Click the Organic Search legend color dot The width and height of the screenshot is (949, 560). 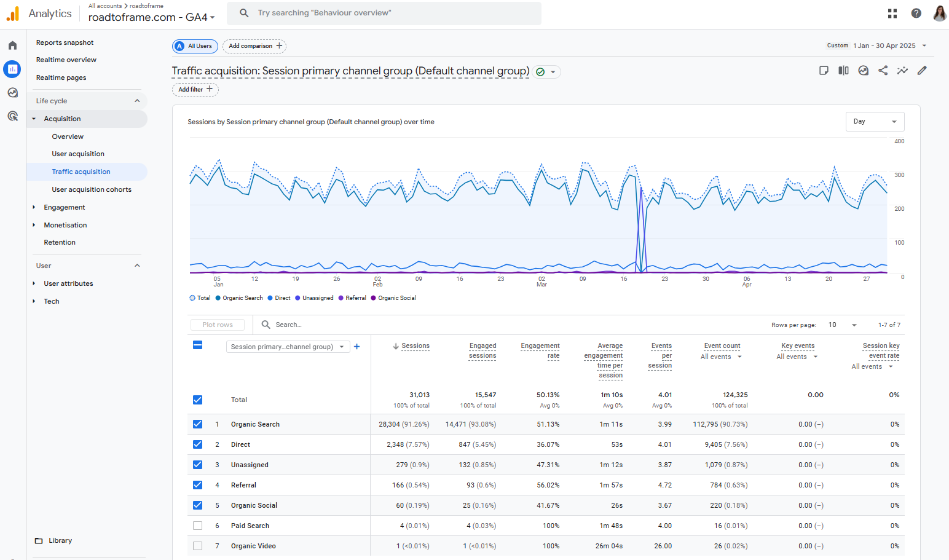click(x=218, y=298)
